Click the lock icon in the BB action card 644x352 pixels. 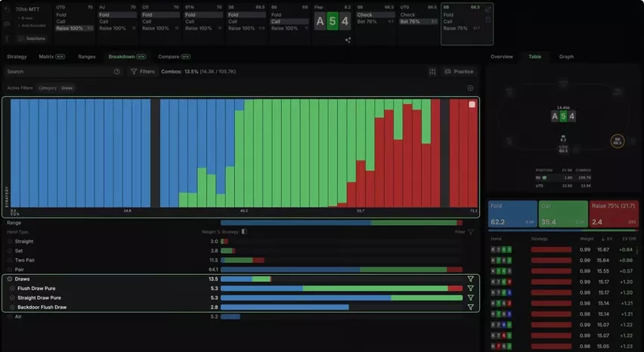click(x=488, y=19)
